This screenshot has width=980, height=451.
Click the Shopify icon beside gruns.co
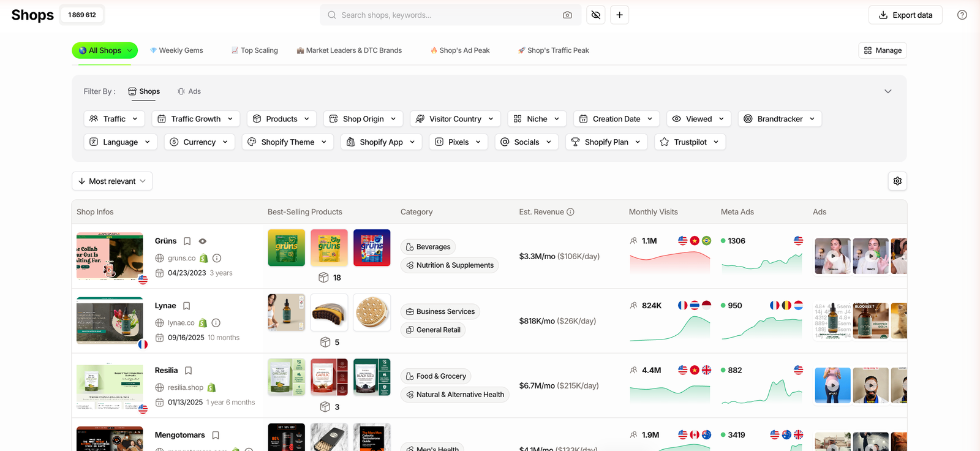point(204,259)
